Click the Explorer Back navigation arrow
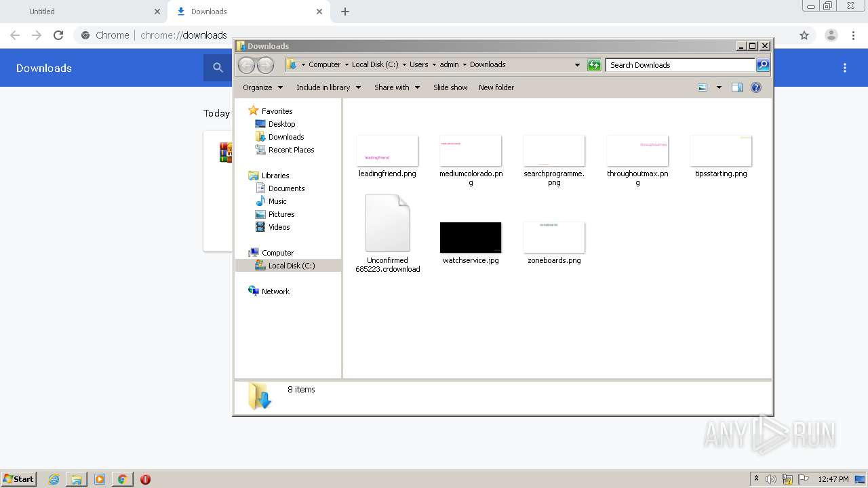The image size is (868, 488). (x=246, y=65)
